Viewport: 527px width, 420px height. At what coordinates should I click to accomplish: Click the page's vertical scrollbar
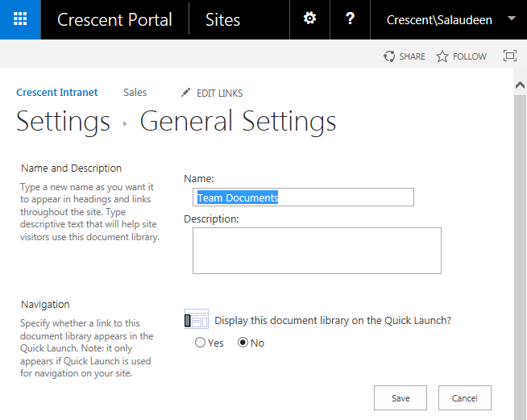(x=520, y=242)
